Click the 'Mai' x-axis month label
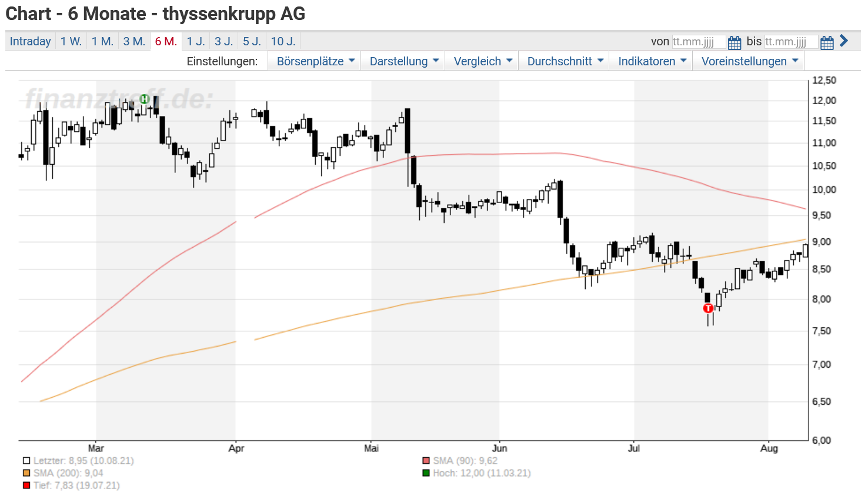The width and height of the screenshot is (868, 502). [371, 448]
